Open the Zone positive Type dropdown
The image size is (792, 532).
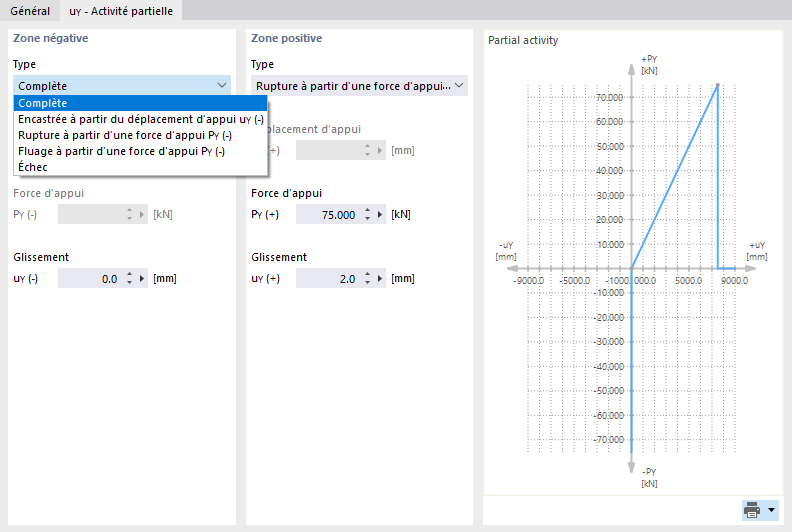(x=459, y=86)
